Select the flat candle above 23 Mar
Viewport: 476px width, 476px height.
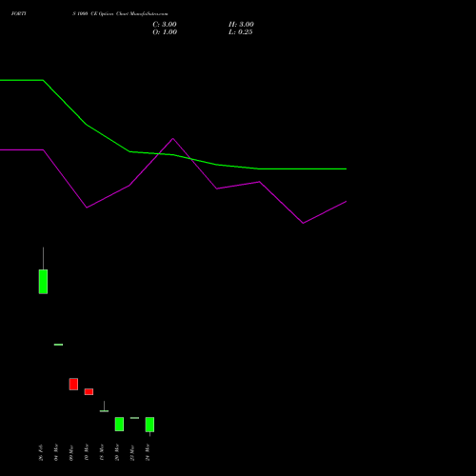pos(134,418)
